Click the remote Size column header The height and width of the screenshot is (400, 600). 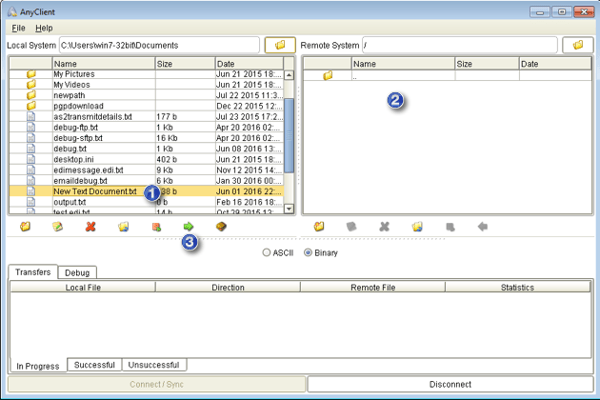pos(487,64)
